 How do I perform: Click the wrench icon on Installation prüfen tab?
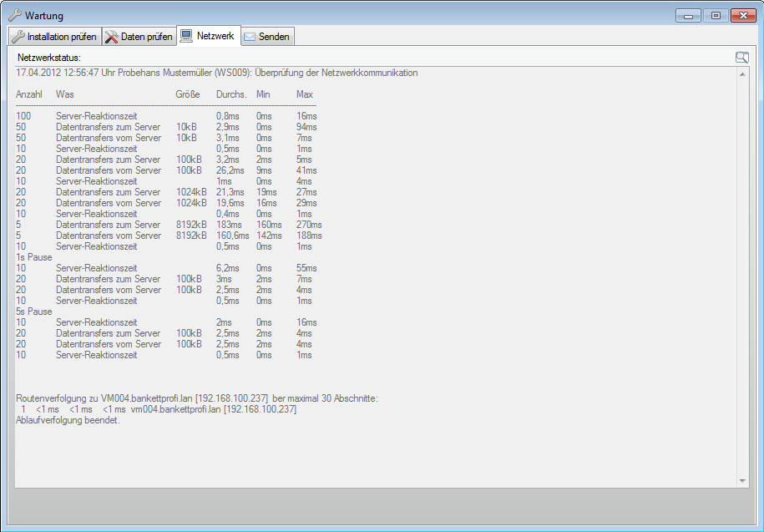[18, 37]
